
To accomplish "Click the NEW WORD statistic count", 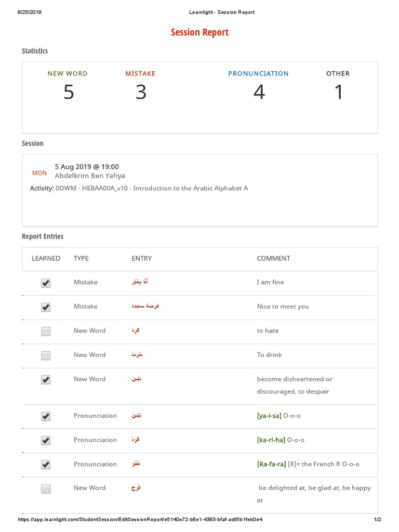I will pos(68,92).
